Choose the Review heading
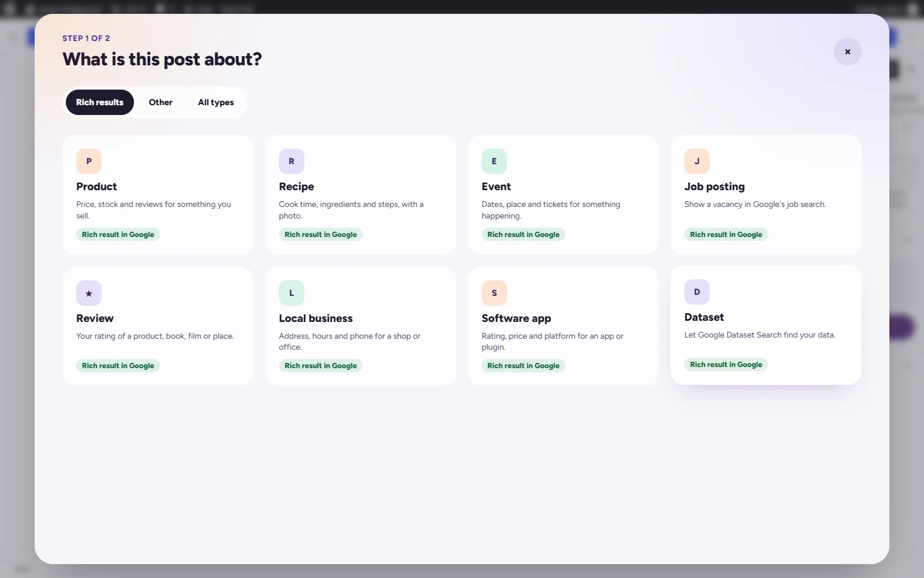Image resolution: width=924 pixels, height=578 pixels. click(95, 318)
